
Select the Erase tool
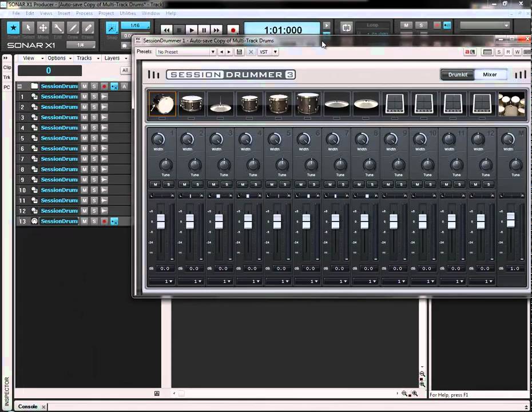point(88,27)
